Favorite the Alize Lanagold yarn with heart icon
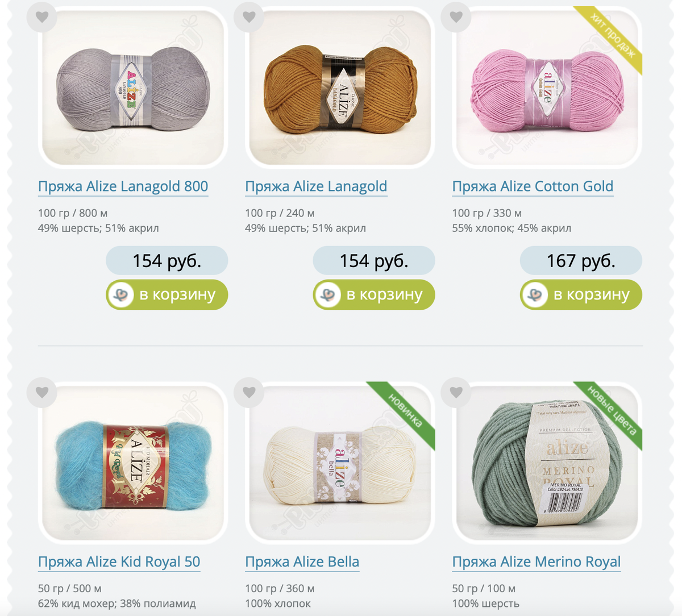 tap(249, 17)
